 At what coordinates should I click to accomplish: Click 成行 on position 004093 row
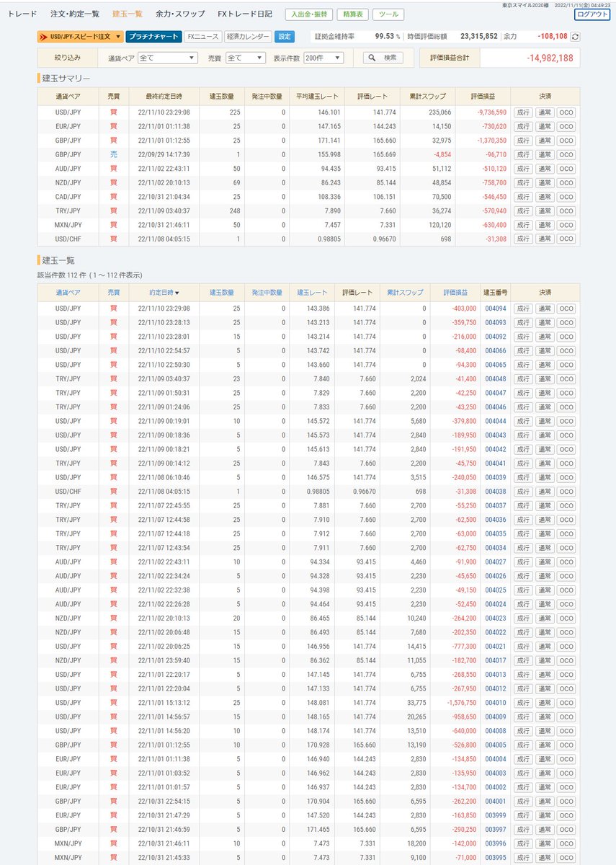tap(522, 323)
